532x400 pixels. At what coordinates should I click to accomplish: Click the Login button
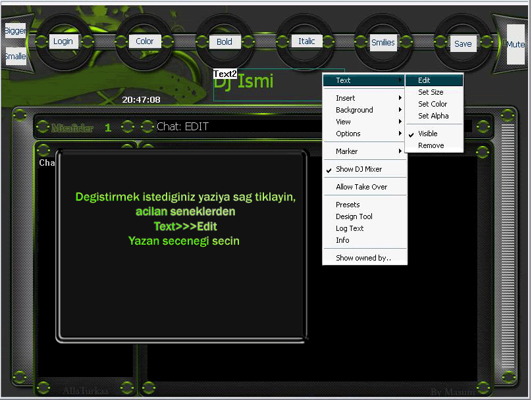pos(63,41)
